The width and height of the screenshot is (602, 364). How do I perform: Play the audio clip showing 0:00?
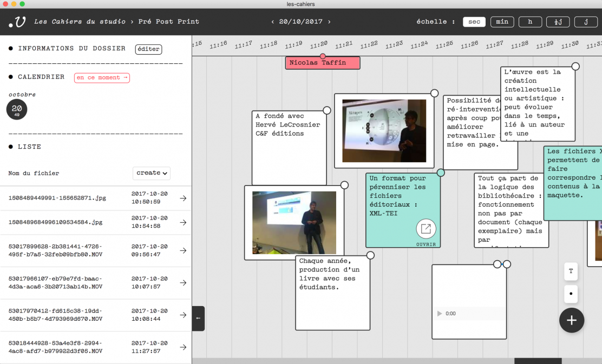tap(440, 314)
